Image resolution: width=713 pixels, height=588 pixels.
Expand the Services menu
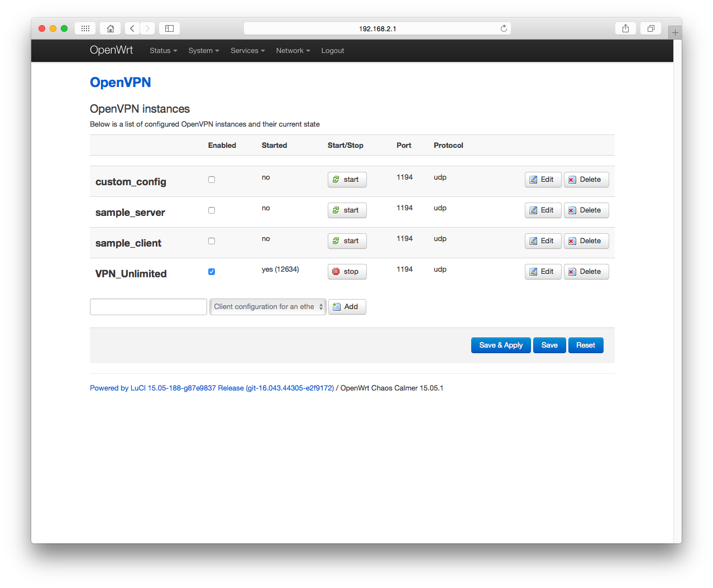click(248, 51)
